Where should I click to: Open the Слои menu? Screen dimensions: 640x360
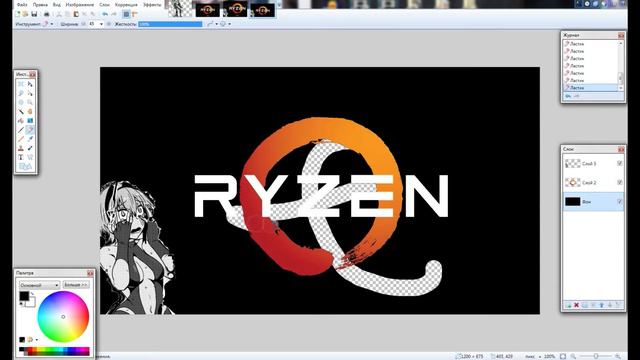click(104, 5)
